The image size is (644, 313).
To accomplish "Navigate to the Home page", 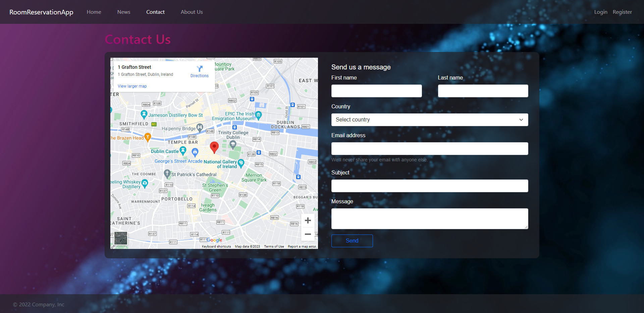I will [x=94, y=12].
